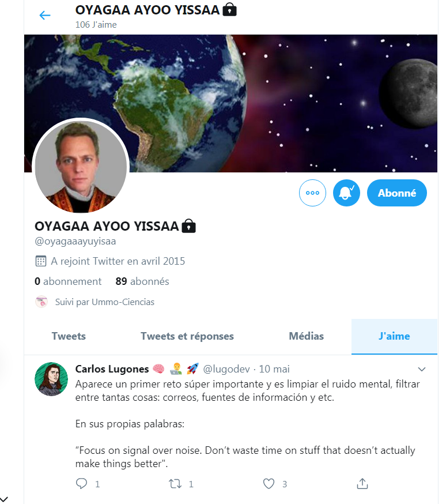Open the three-dots more options button
446x504 pixels.
click(312, 193)
